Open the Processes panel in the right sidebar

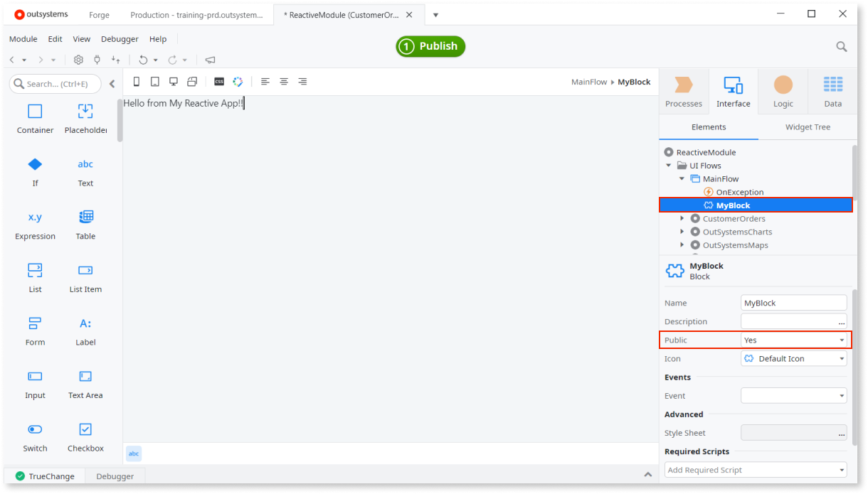click(x=683, y=90)
